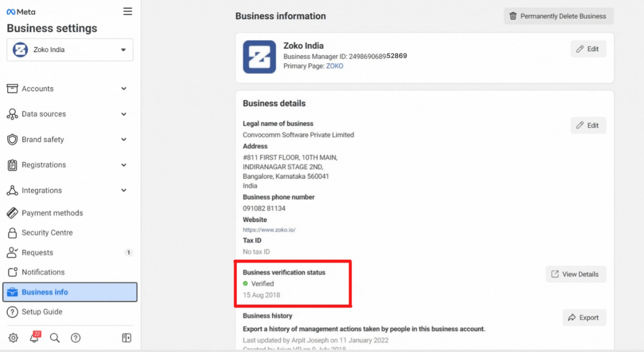Click the Requests count badge 1
The width and height of the screenshot is (644, 352).
click(x=129, y=252)
